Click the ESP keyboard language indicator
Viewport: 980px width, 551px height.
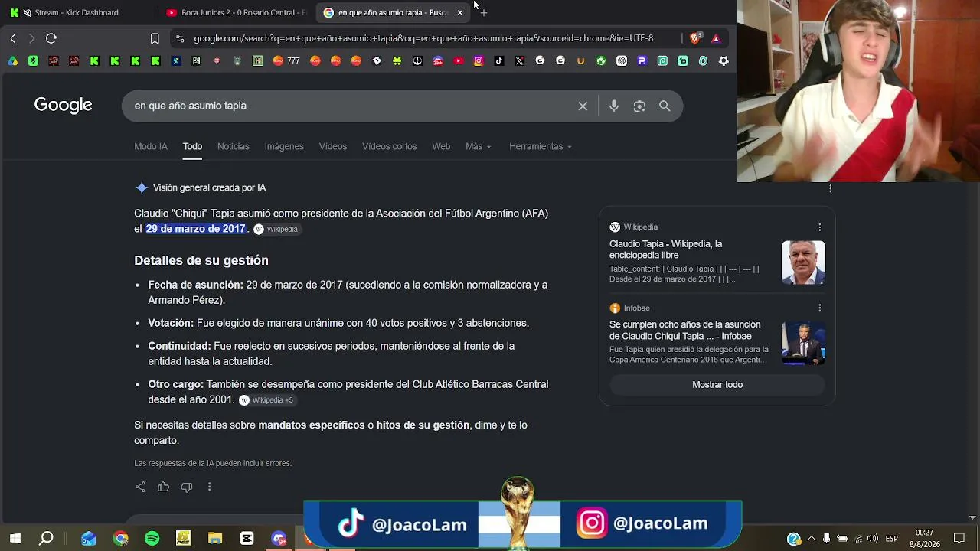click(892, 539)
